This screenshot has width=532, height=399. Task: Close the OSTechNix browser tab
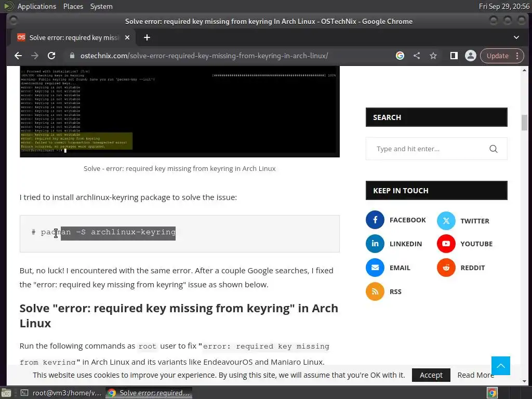point(127,37)
